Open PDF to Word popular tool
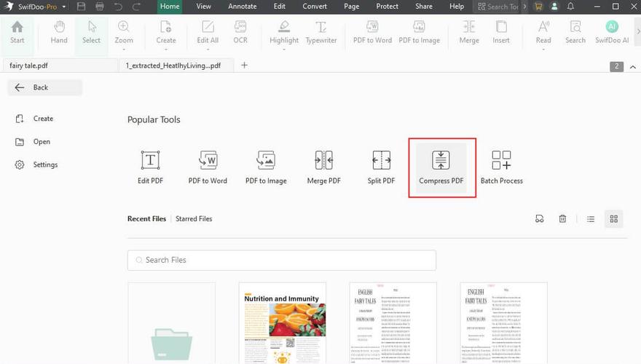This screenshot has width=641, height=364. click(x=208, y=167)
